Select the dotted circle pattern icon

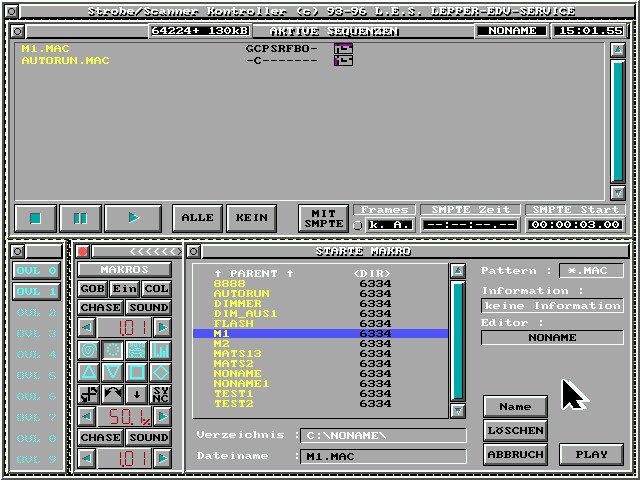pyautogui.click(x=113, y=350)
